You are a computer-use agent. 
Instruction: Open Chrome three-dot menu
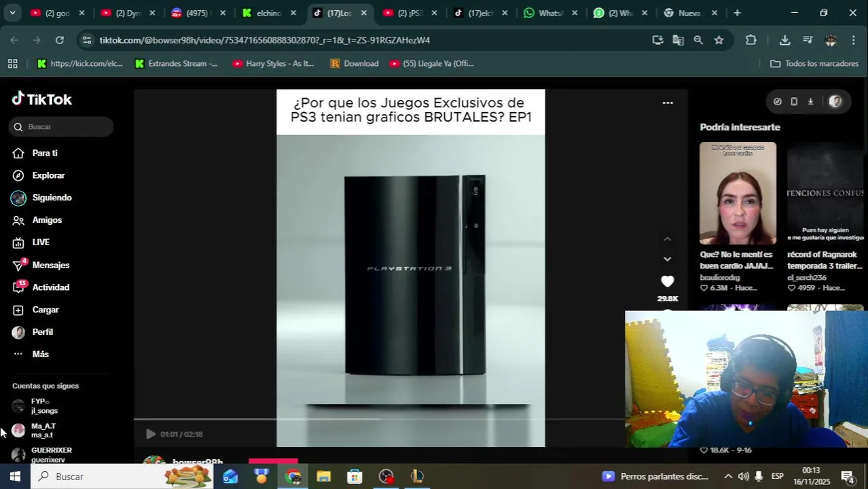click(854, 40)
